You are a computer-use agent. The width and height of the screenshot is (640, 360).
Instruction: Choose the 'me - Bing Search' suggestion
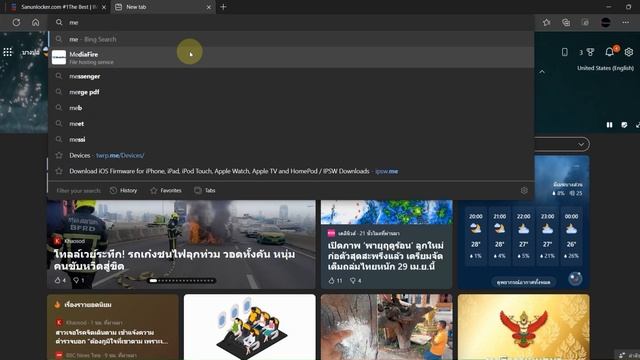(291, 39)
